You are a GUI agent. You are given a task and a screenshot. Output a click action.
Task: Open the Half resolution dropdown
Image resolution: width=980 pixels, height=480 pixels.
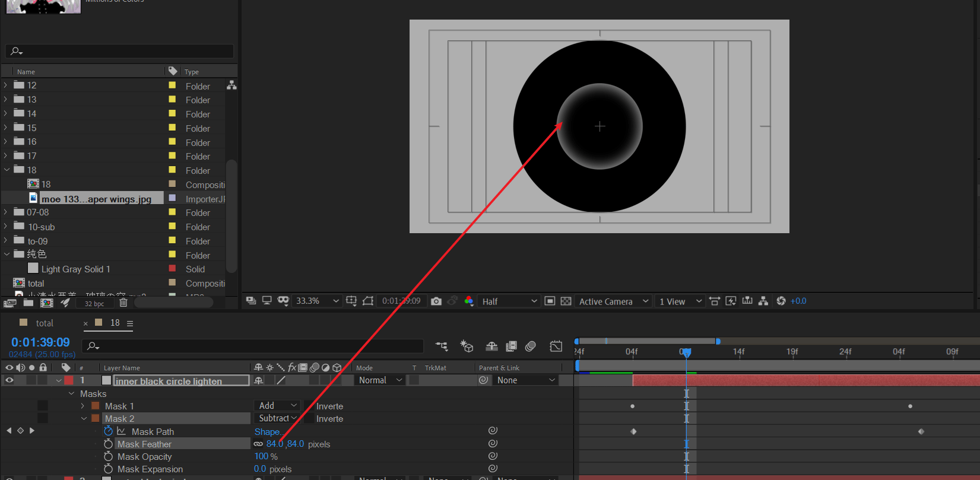[509, 301]
